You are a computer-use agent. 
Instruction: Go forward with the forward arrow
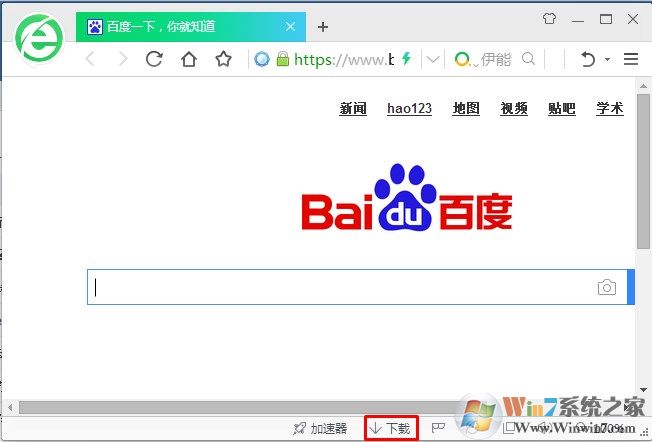pyautogui.click(x=123, y=59)
